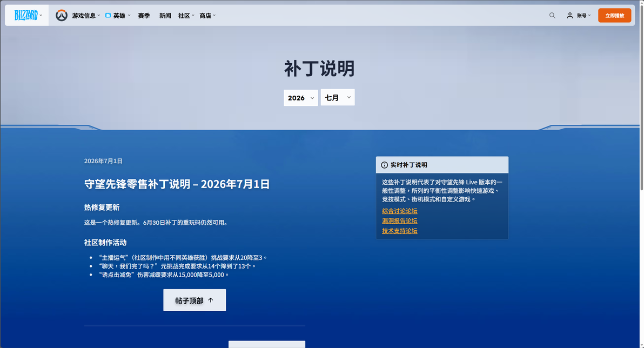Image resolution: width=644 pixels, height=348 pixels.
Task: Click the 社区制作活动 subheading
Action: tap(105, 243)
